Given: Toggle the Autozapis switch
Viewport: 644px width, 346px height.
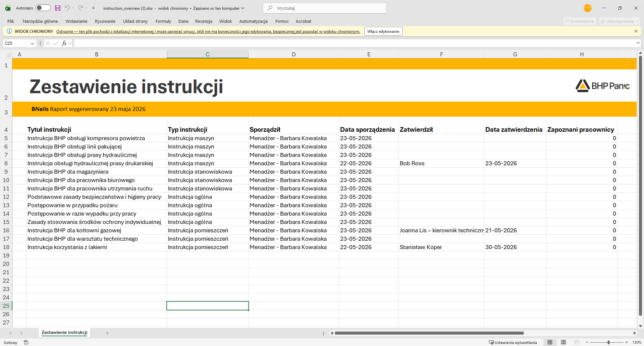Looking at the screenshot, I should pos(43,8).
